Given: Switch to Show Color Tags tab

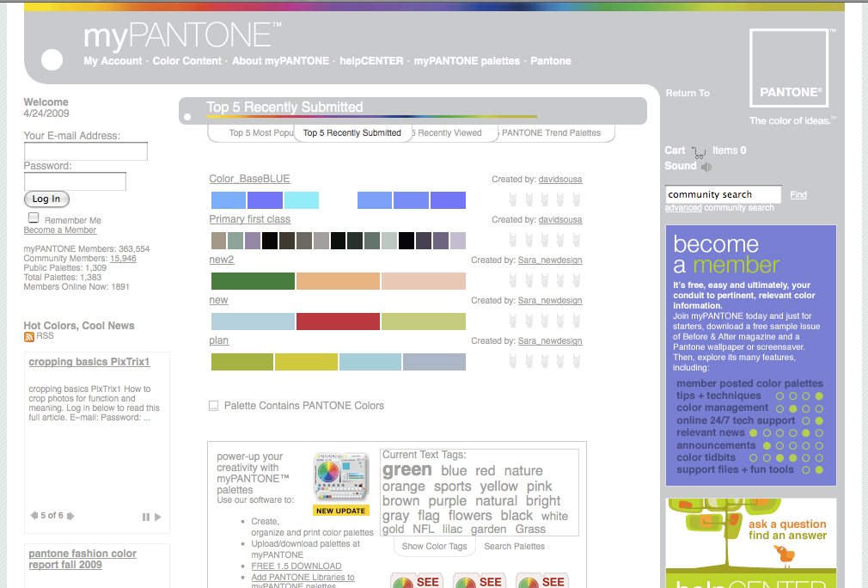Looking at the screenshot, I should [435, 547].
